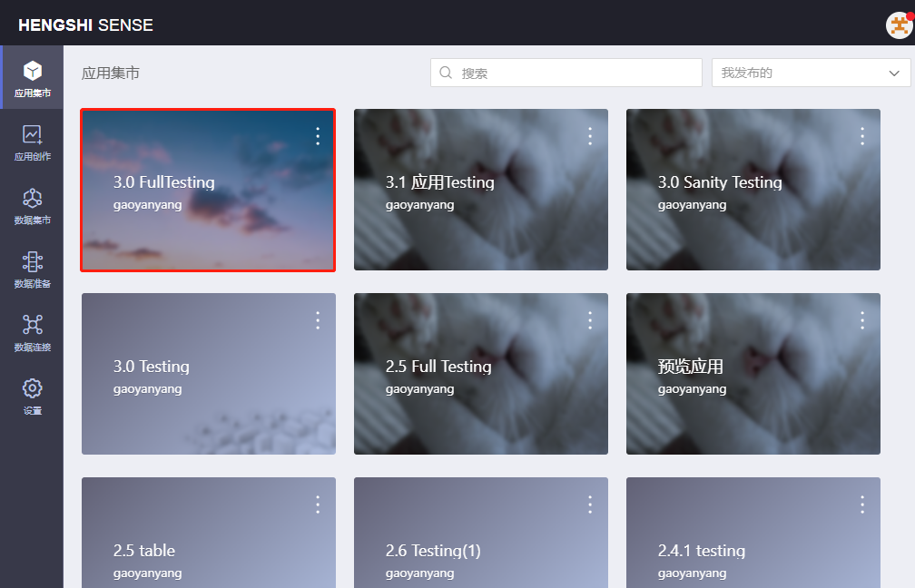915x588 pixels.
Task: Click gaoyanyang under 2.5 table
Action: click(148, 574)
